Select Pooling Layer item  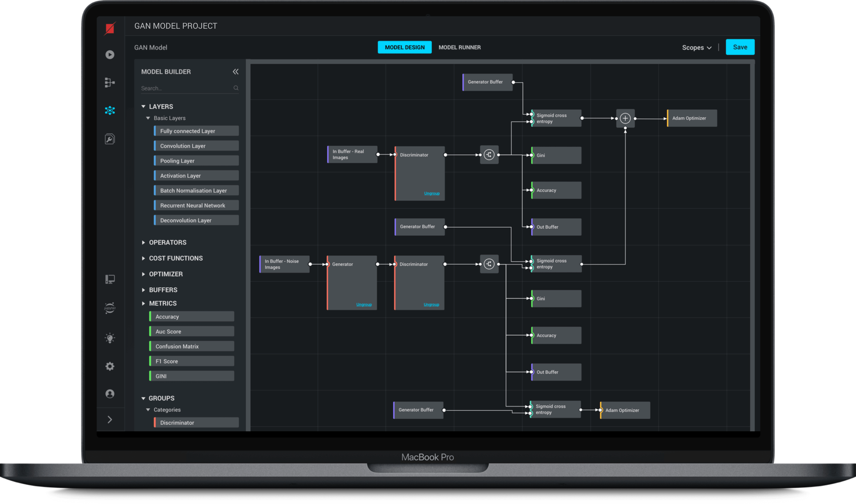(196, 161)
